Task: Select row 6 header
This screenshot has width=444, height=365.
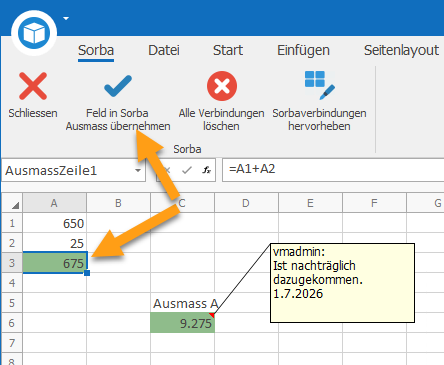Action: tap(12, 323)
